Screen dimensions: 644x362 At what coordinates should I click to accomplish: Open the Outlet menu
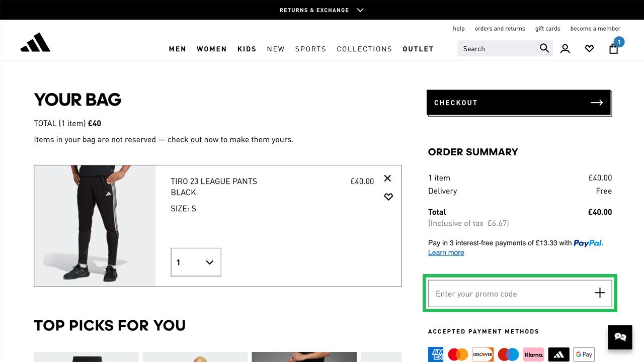point(418,49)
